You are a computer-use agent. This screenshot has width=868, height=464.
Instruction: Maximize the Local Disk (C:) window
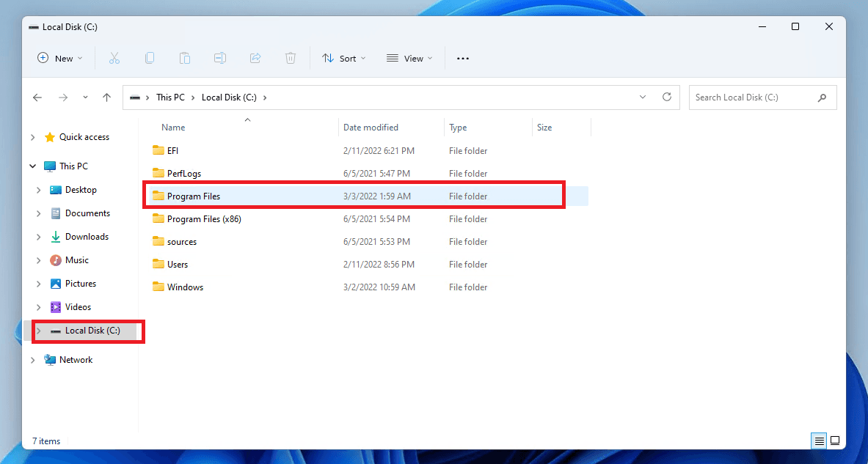click(795, 26)
